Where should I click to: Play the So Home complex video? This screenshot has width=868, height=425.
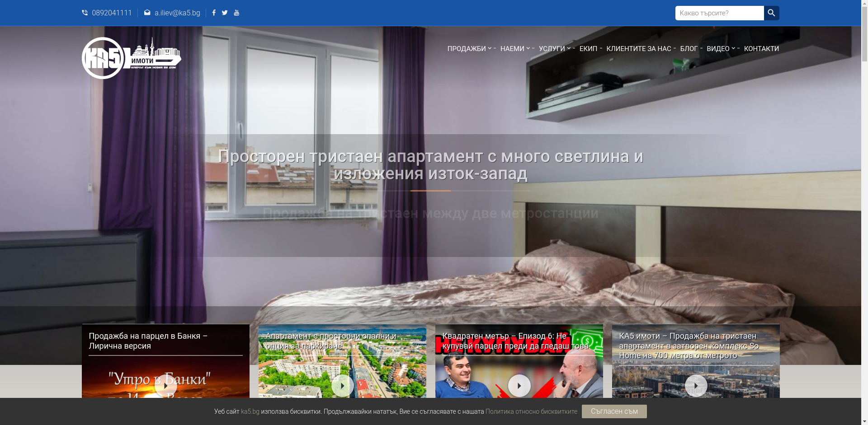point(696,386)
